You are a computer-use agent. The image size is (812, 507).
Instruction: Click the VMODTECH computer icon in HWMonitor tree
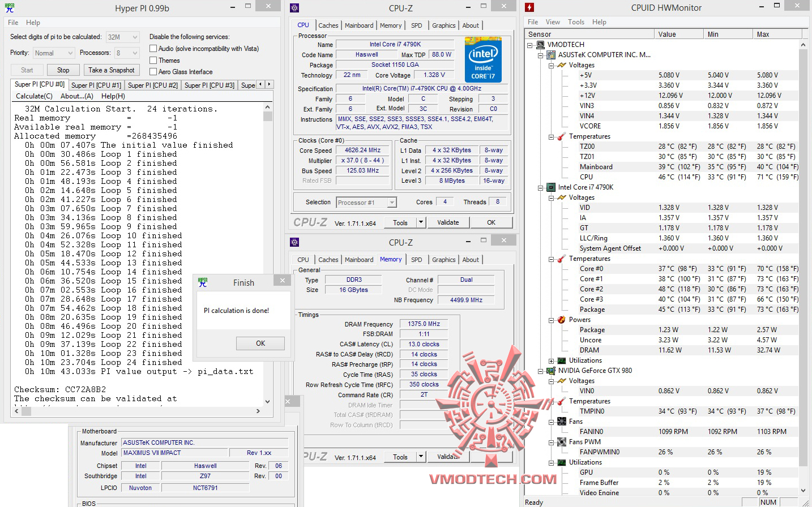[541, 45]
